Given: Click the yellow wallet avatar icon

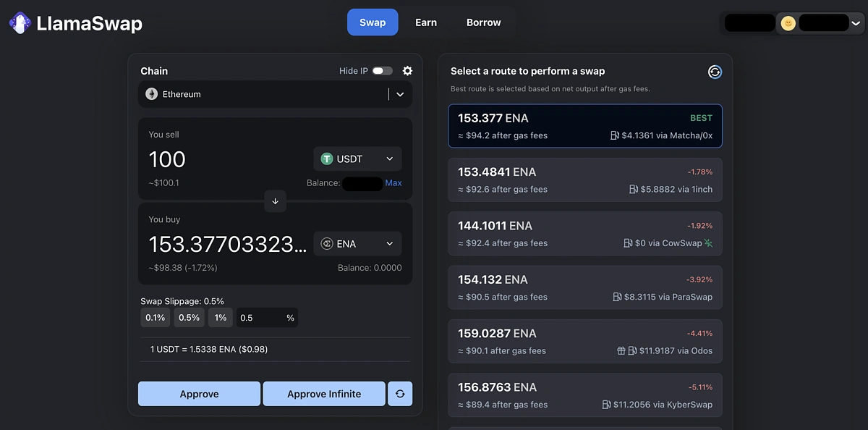Looking at the screenshot, I should click(x=788, y=23).
